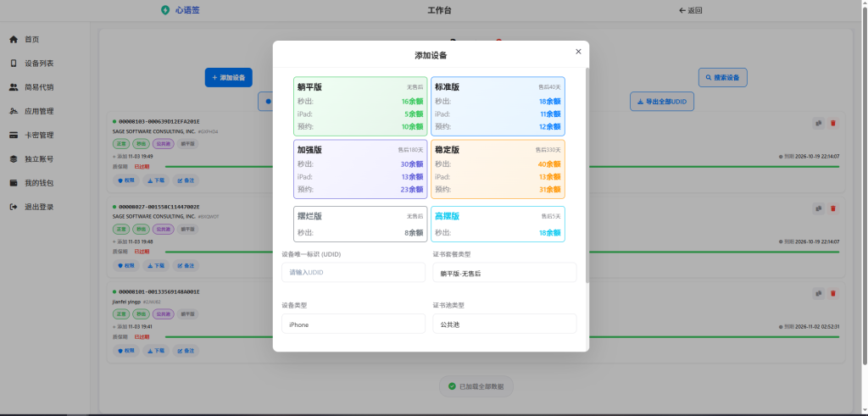Click the 正常 tag on device 00008103-000639D12EFA201E
This screenshot has width=868, height=416.
point(121,144)
